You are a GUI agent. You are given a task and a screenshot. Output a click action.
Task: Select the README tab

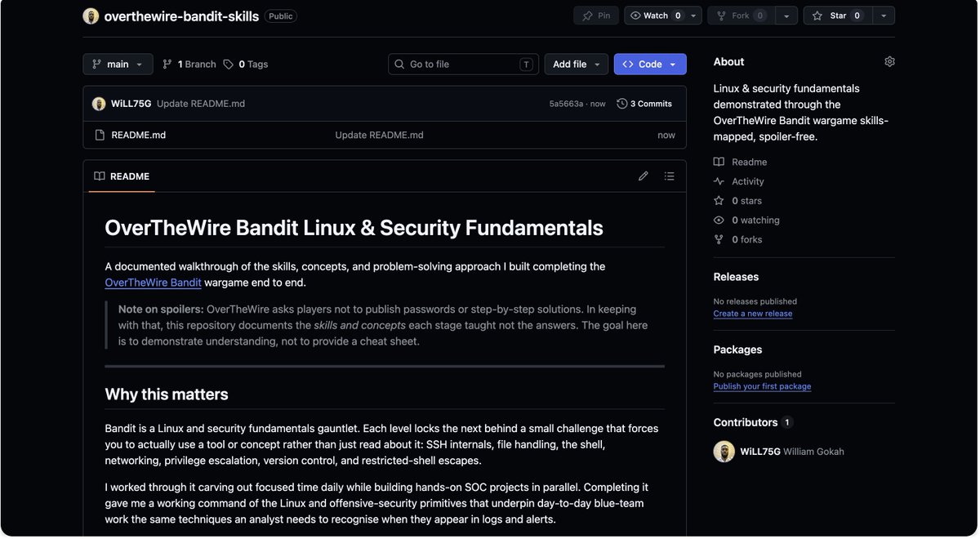[x=122, y=176]
